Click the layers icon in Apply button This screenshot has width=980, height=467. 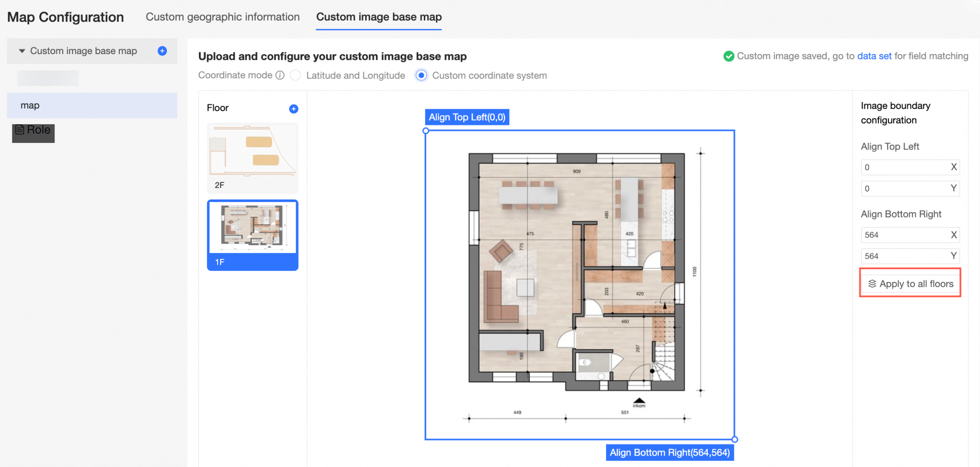click(872, 283)
